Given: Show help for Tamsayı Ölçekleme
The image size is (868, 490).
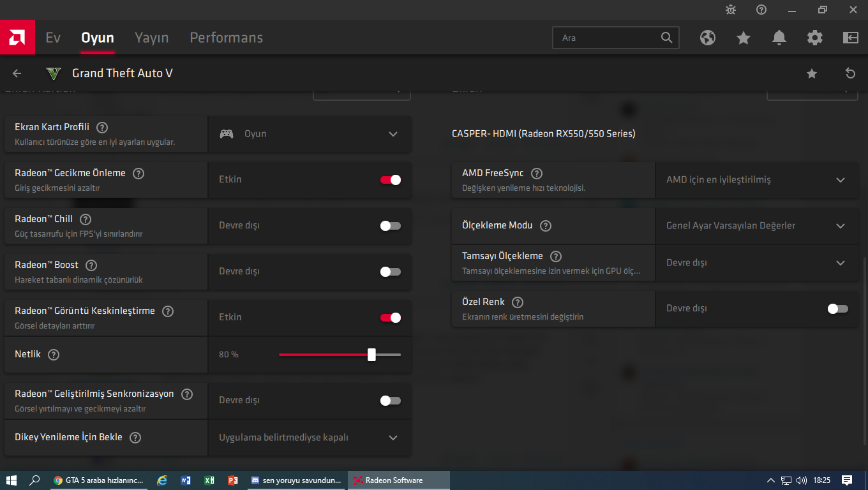Looking at the screenshot, I should tap(556, 256).
